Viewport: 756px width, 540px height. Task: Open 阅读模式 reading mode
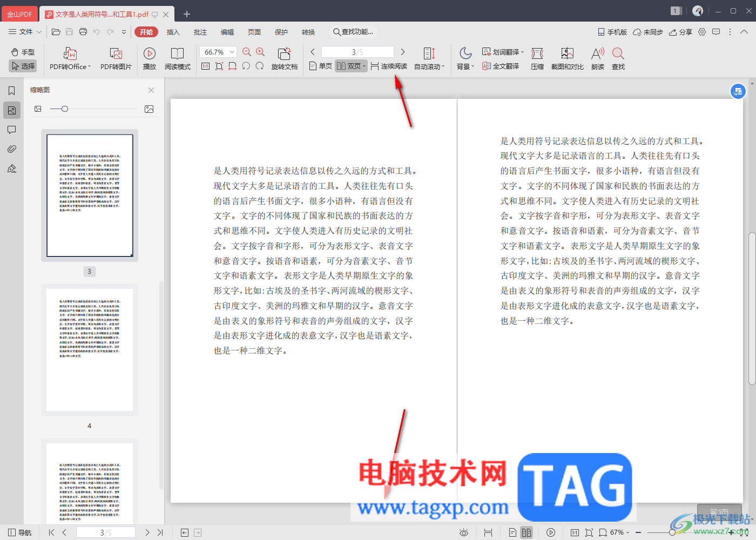tap(177, 53)
